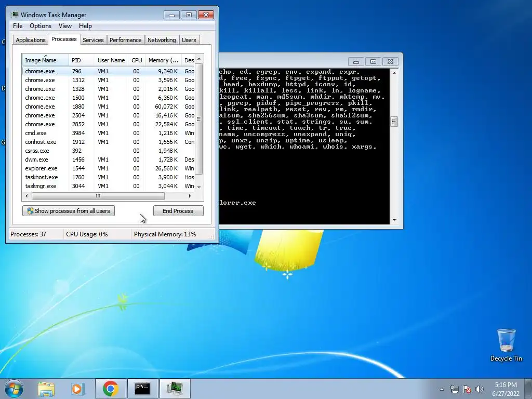Click the command prompt scroll up arrow
Viewport: 532px width, 399px height.
point(394,73)
